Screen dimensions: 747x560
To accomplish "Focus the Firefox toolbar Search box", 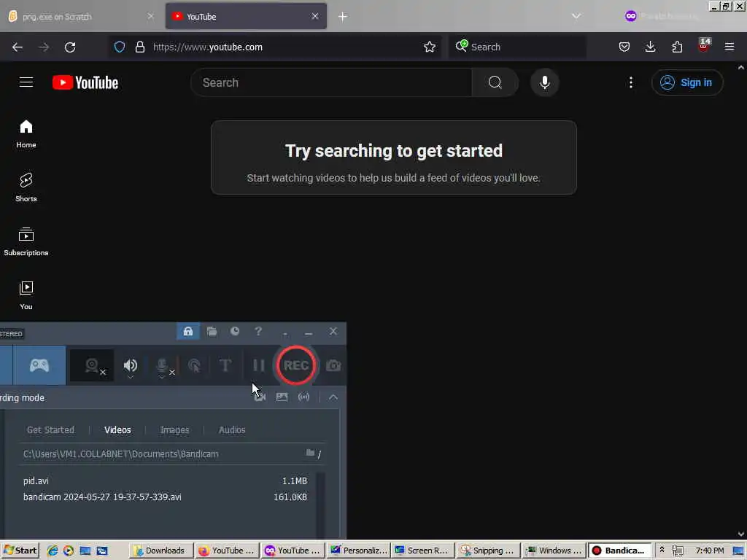I will click(x=517, y=47).
